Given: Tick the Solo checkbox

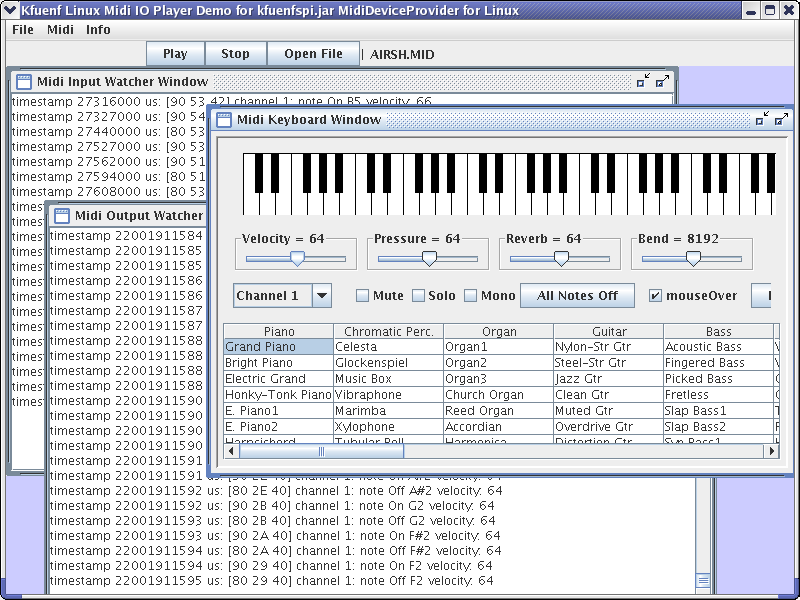Looking at the screenshot, I should [418, 296].
